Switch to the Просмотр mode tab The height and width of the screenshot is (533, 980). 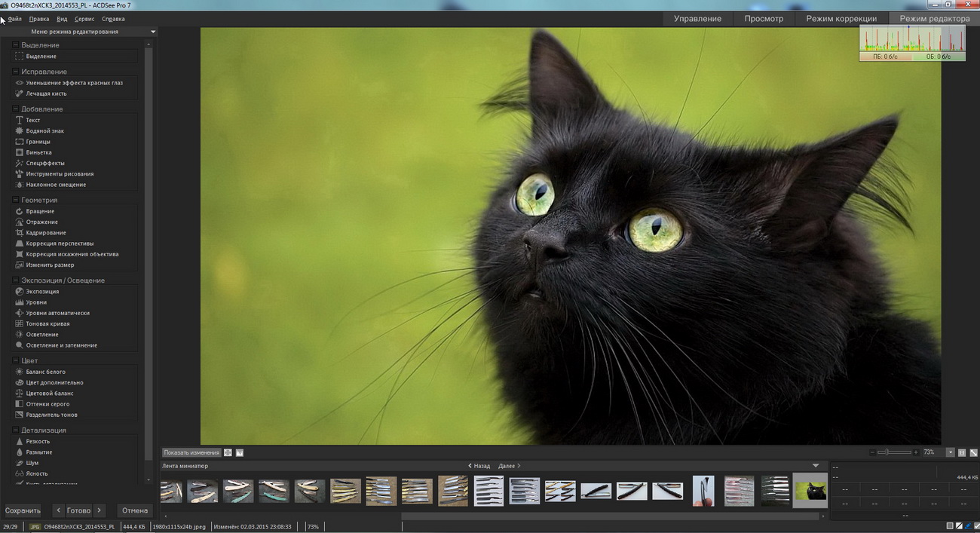coord(764,19)
